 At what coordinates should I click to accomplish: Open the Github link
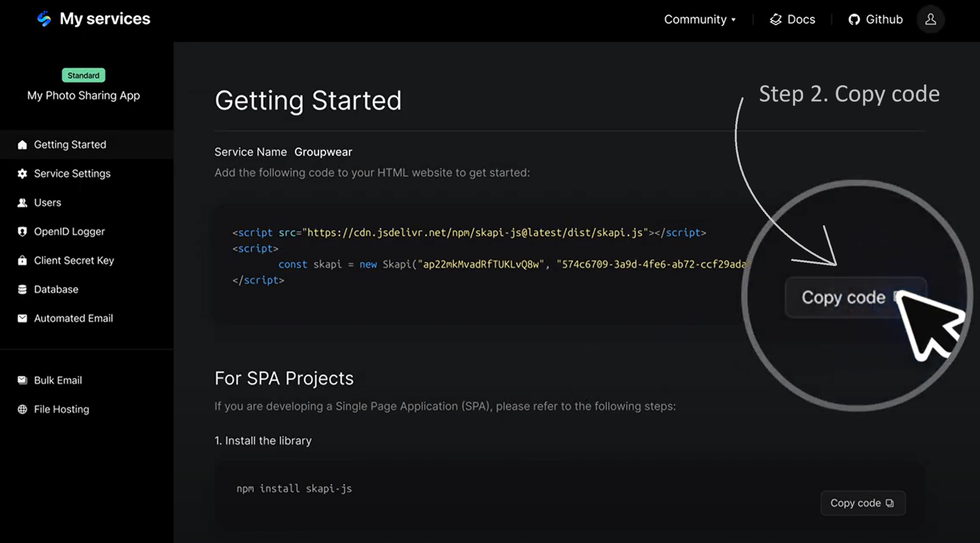(x=875, y=19)
